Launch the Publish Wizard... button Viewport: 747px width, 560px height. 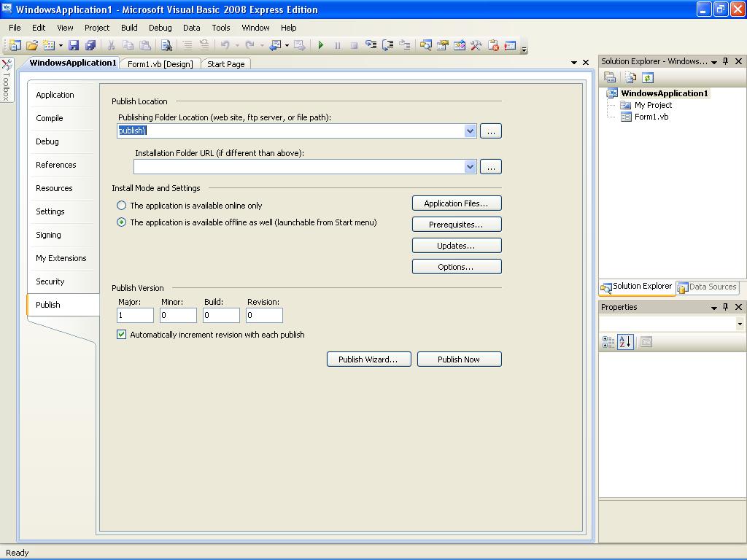(x=368, y=359)
